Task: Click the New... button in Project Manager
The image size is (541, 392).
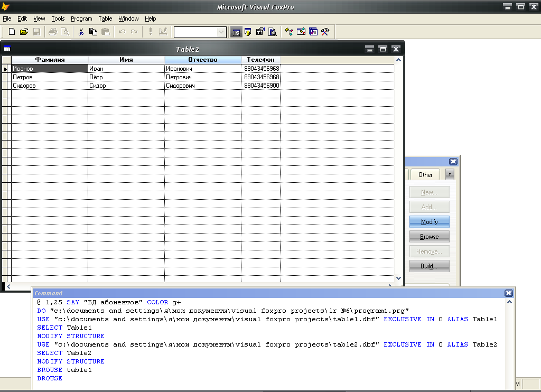Action: [x=429, y=192]
